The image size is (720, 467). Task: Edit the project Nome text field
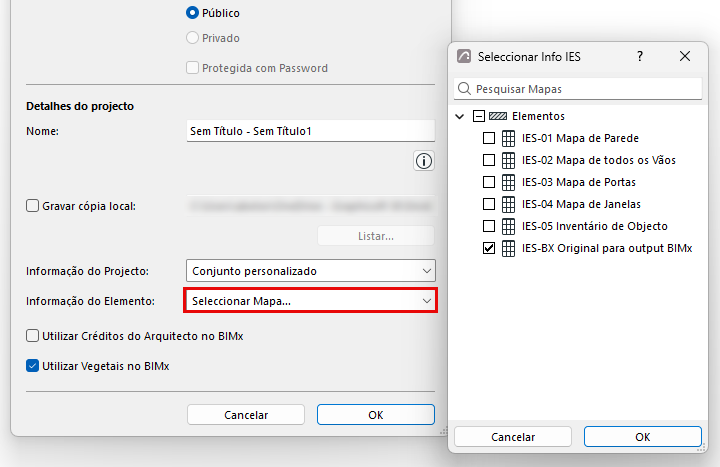click(x=310, y=131)
